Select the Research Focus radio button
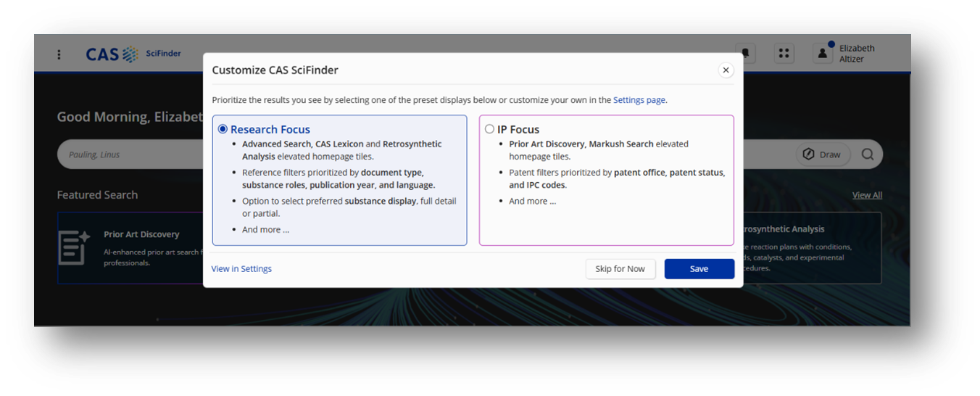The image size is (980, 396). (223, 129)
